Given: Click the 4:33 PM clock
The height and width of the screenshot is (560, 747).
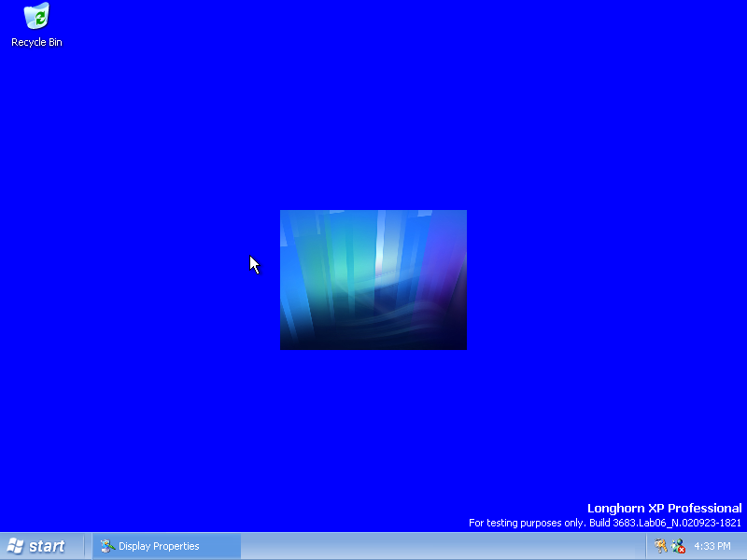Looking at the screenshot, I should pyautogui.click(x=712, y=546).
